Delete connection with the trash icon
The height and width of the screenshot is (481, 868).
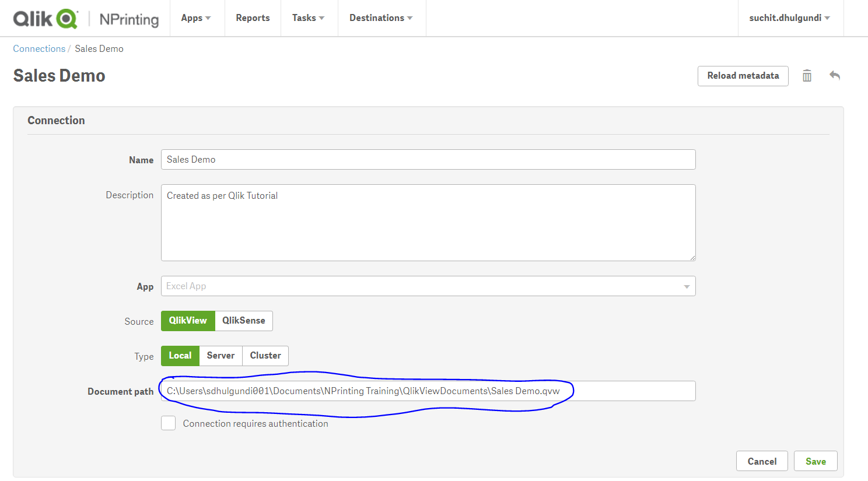pyautogui.click(x=807, y=76)
